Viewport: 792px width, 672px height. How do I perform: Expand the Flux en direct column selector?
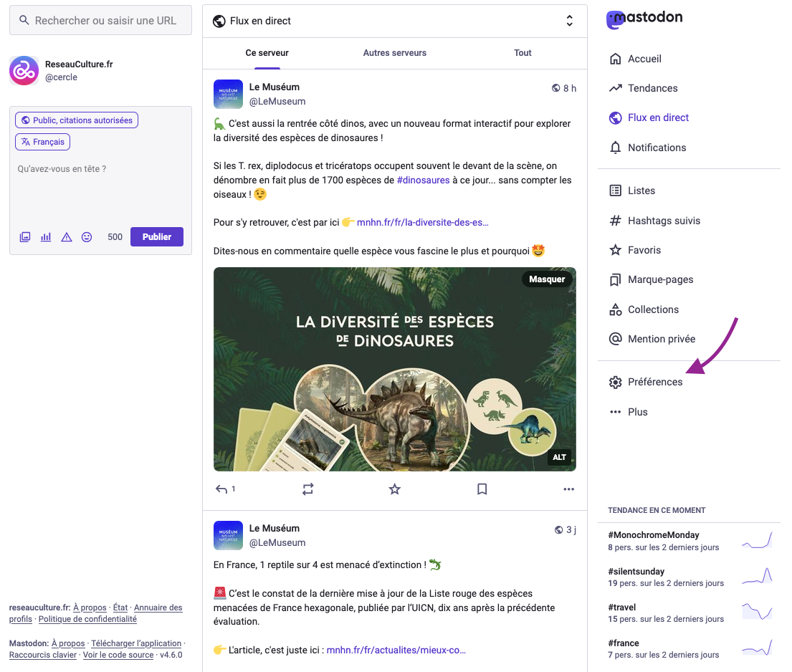[569, 21]
